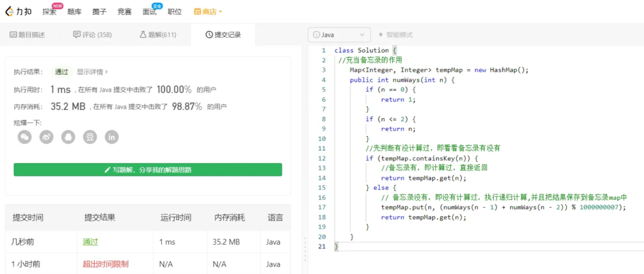Go to 圈子 in navigation
The height and width of the screenshot is (274, 644).
100,12
